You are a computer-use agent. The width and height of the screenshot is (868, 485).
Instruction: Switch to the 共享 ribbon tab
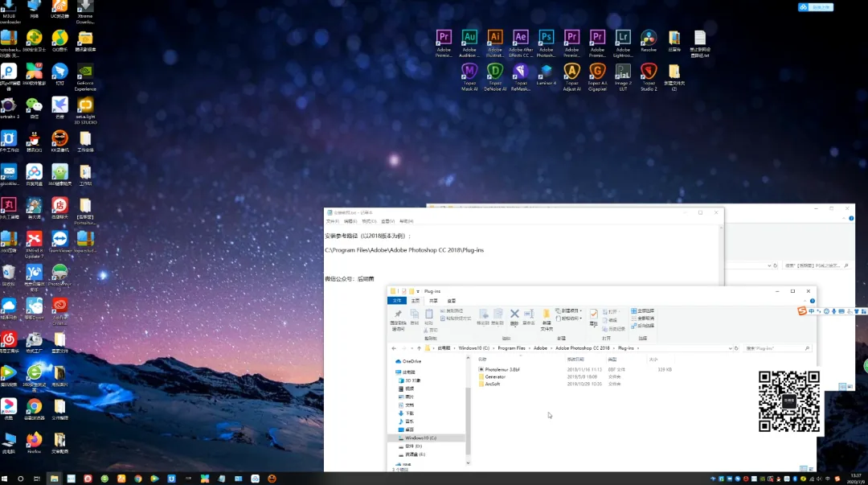433,301
